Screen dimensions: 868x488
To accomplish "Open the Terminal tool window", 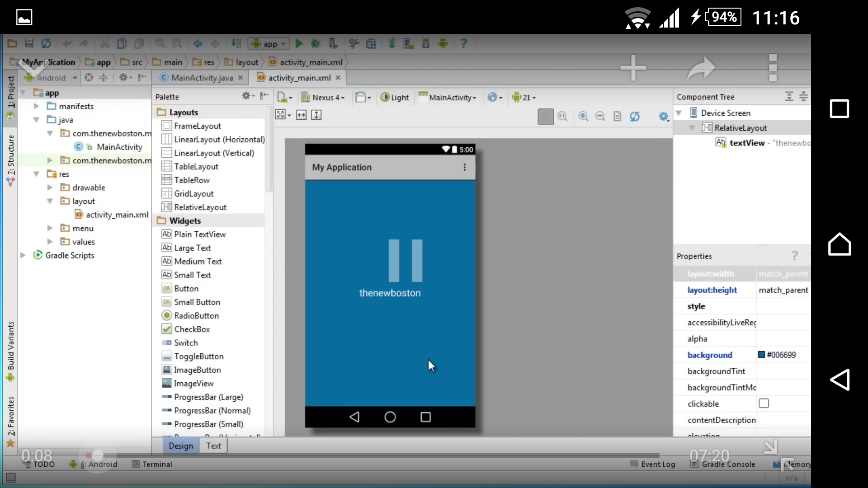I will pyautogui.click(x=152, y=464).
